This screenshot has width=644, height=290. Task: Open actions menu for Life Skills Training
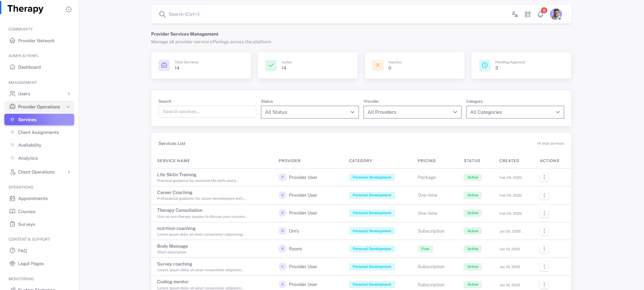pyautogui.click(x=544, y=177)
